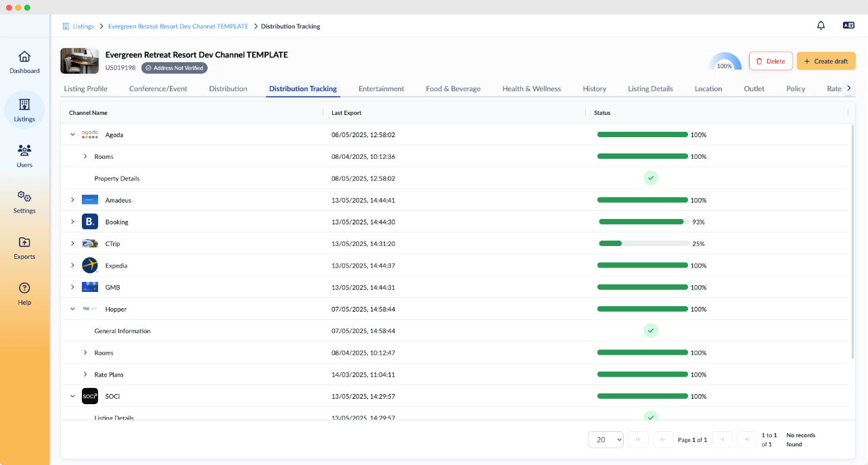Open the Users sidebar icon
The image size is (868, 465).
24,150
